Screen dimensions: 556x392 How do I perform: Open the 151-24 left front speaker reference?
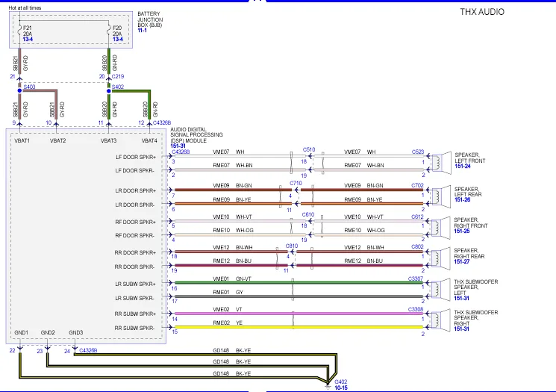pyautogui.click(x=463, y=166)
